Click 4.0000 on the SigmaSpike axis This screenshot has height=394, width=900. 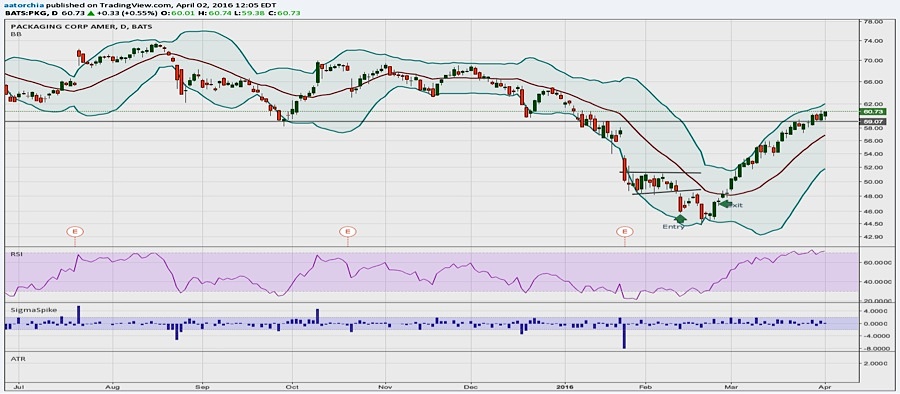point(875,311)
